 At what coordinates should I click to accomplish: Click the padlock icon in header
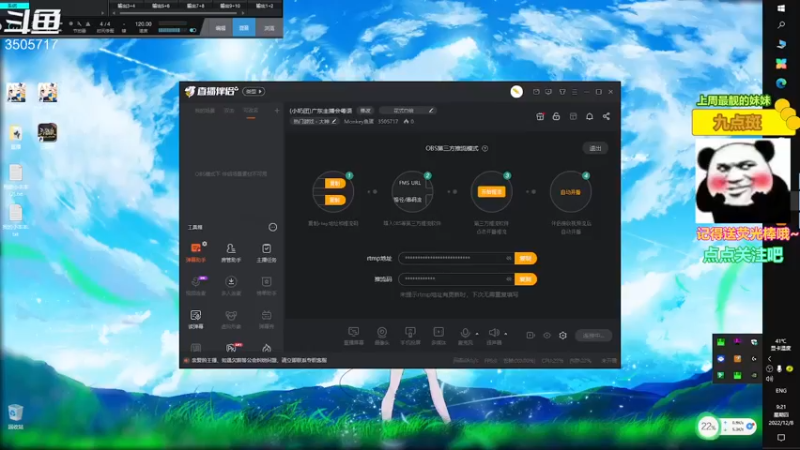click(556, 116)
